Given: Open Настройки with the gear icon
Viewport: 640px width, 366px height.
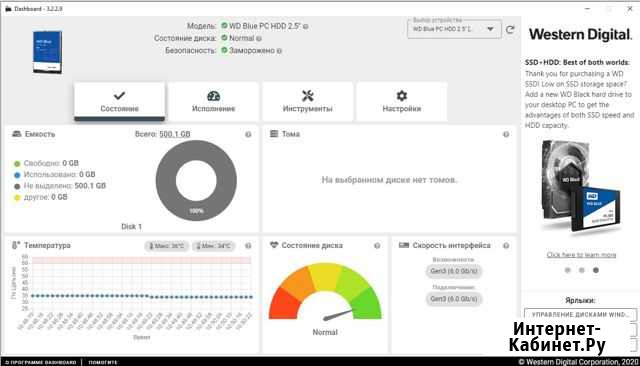Looking at the screenshot, I should coord(402,102).
